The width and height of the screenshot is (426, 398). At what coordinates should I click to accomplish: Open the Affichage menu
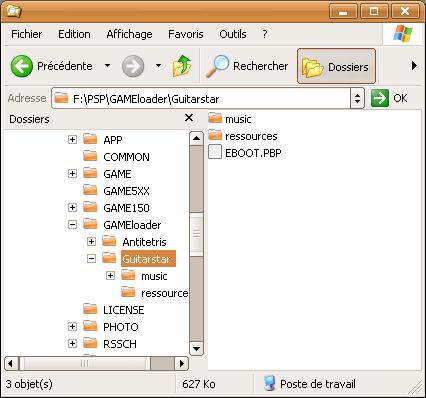click(x=129, y=34)
